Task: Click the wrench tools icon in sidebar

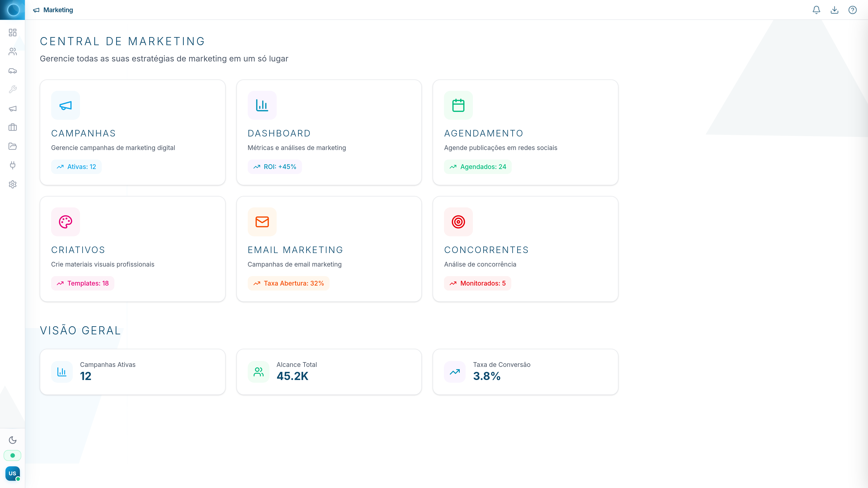Action: coord(12,89)
